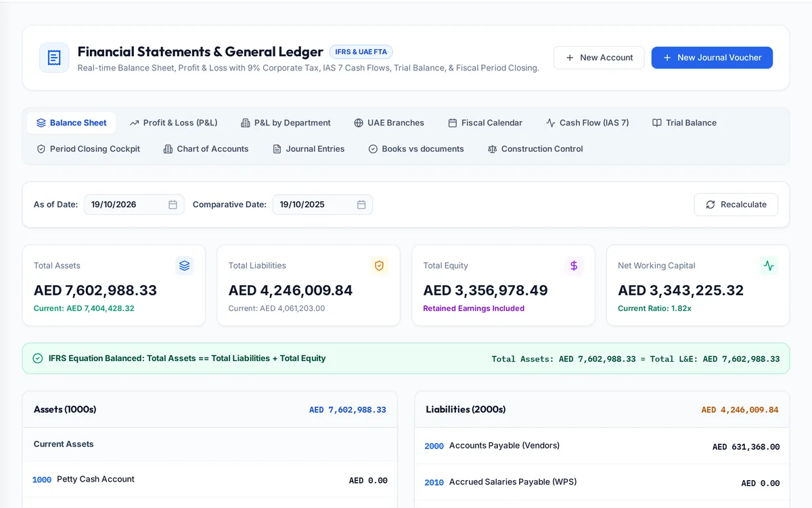Open account code 2010 Accrued Salaries link
Image resolution: width=812 pixels, height=508 pixels.
pos(434,482)
